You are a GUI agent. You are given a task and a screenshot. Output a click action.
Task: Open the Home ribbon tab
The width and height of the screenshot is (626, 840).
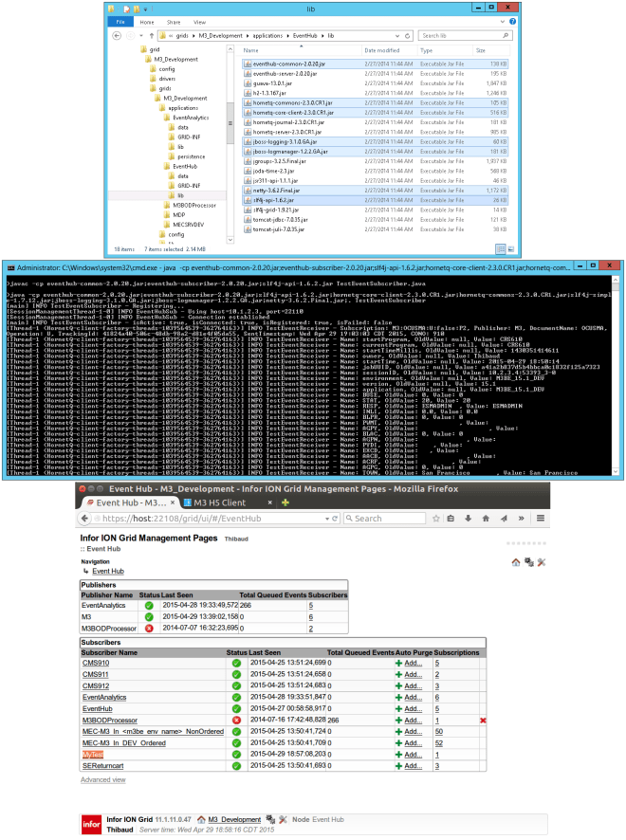coord(147,22)
